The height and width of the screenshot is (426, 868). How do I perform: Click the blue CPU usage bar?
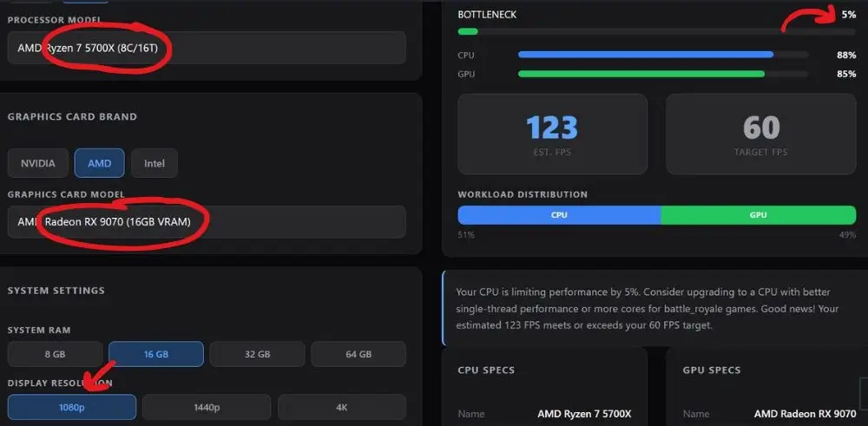click(646, 55)
